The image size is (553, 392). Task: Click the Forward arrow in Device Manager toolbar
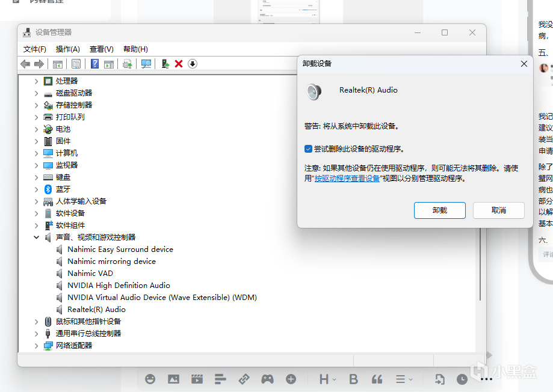39,64
